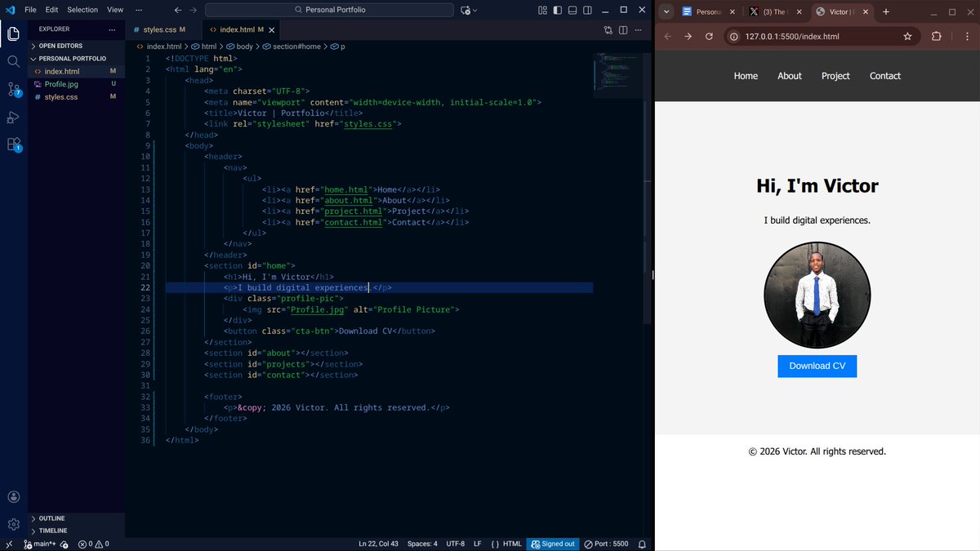The width and height of the screenshot is (980, 551).
Task: Open the Copilot dropdown arrow in title bar
Action: (x=476, y=10)
